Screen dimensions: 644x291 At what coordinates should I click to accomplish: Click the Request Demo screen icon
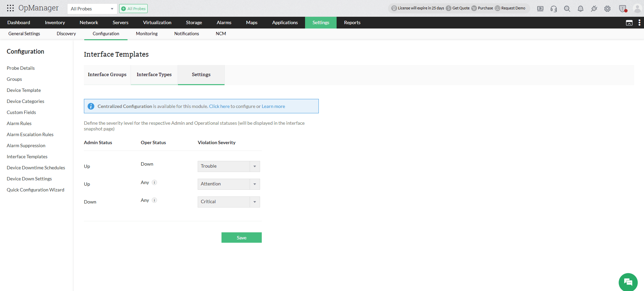(498, 8)
